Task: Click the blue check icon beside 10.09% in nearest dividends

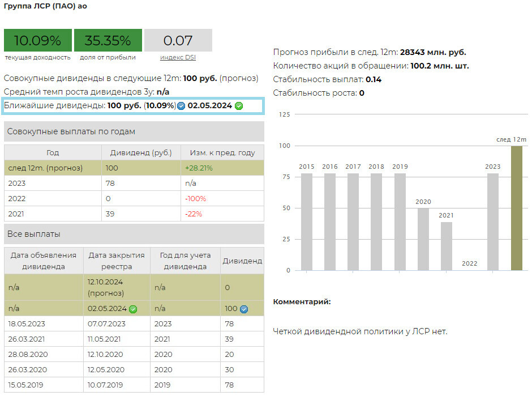Action: click(181, 106)
